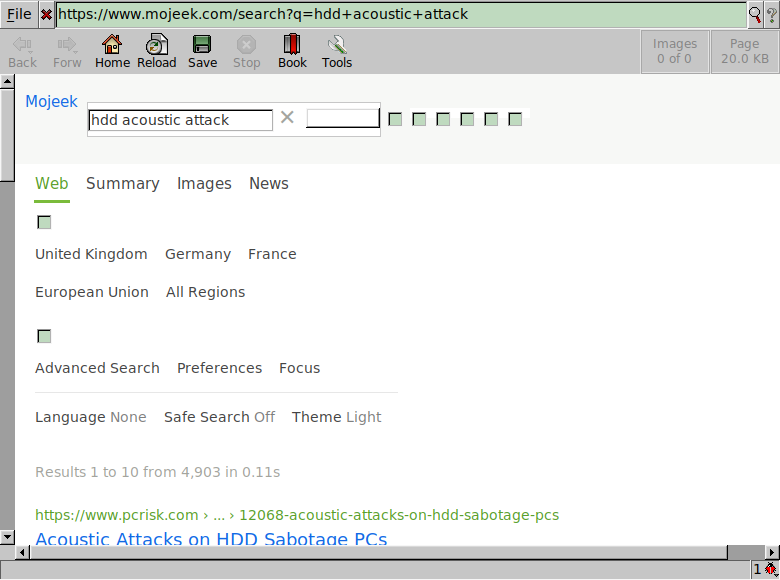Toggle the Images 0 of 0 loading button
Image resolution: width=780 pixels, height=580 pixels.
click(675, 52)
